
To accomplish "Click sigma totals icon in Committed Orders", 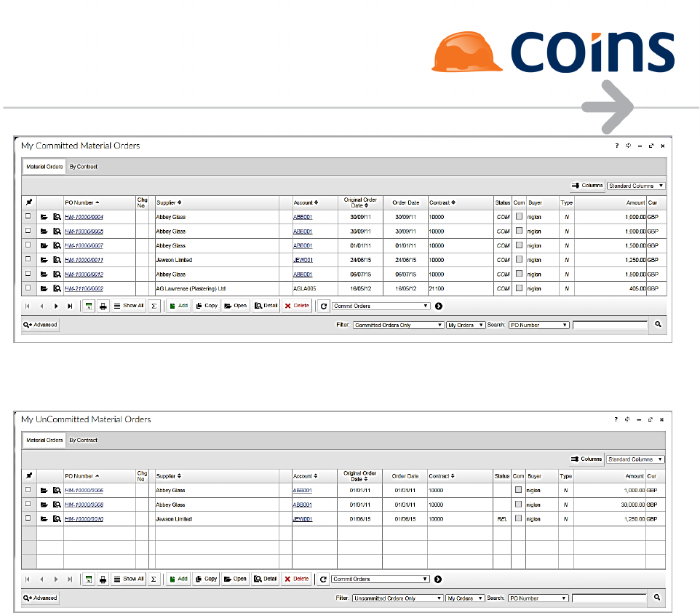I will pyautogui.click(x=154, y=306).
